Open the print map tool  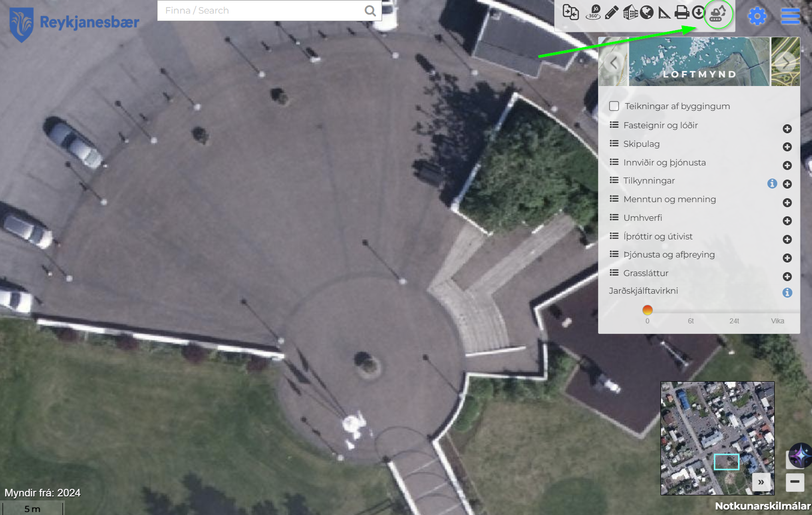pos(682,12)
